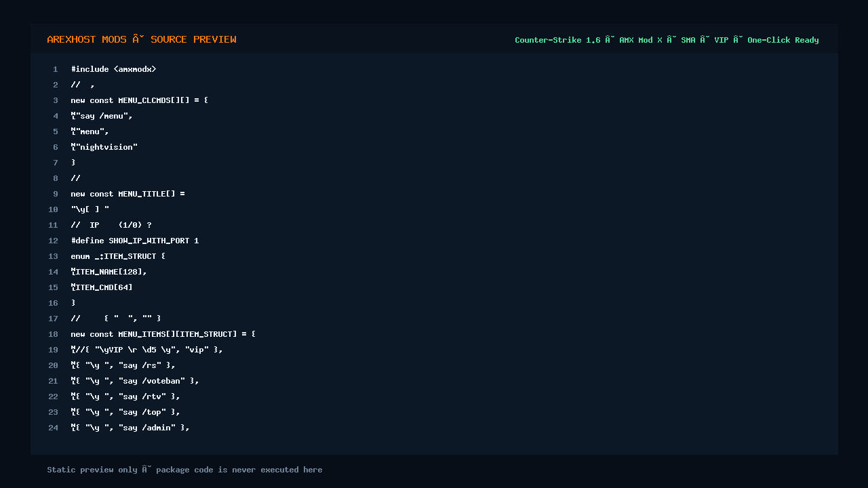868x488 pixels.
Task: Click the ITEM_CMD[64] code line
Action: (x=102, y=287)
